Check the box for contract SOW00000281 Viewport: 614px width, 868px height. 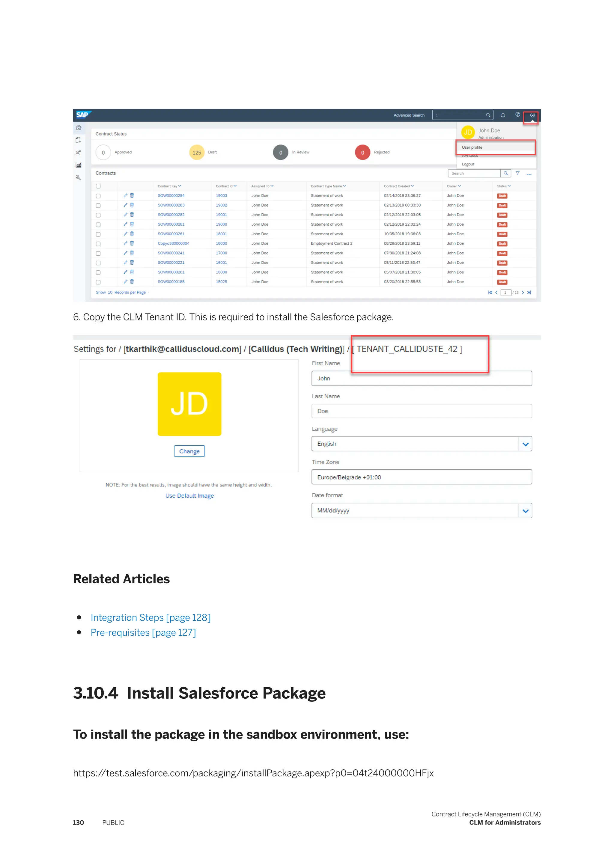pos(98,224)
